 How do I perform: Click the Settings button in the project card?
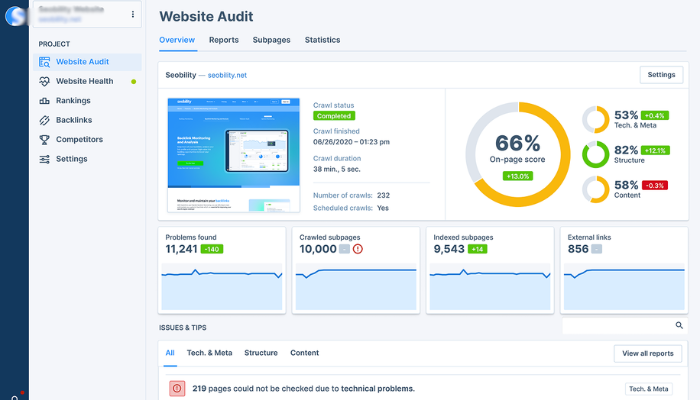tap(661, 75)
